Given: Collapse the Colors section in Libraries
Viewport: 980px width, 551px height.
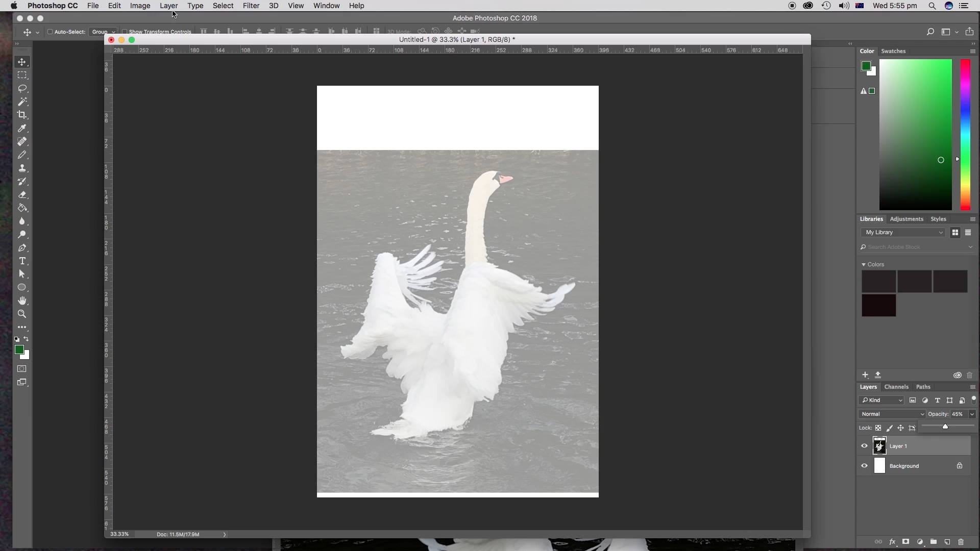Looking at the screenshot, I should point(864,264).
